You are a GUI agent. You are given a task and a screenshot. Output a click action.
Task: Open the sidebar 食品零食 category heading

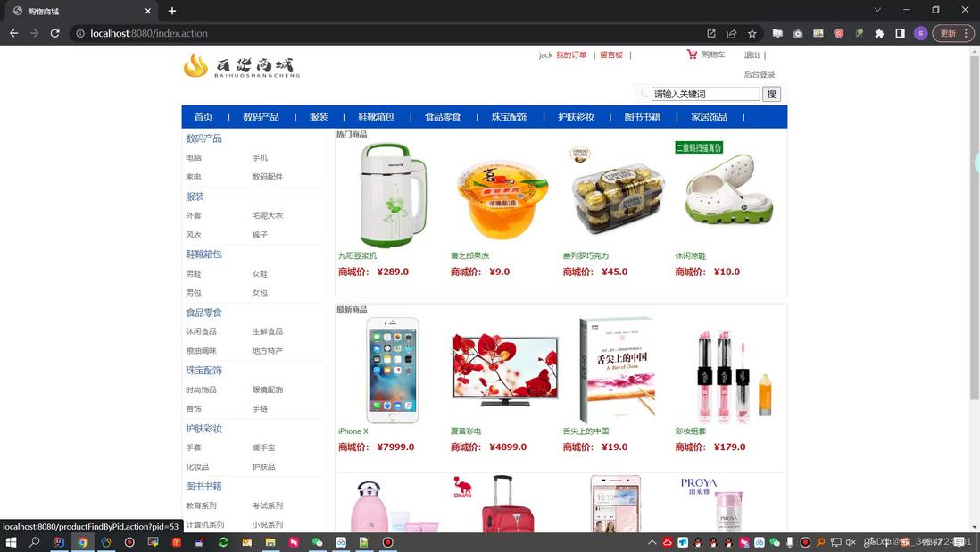[203, 313]
